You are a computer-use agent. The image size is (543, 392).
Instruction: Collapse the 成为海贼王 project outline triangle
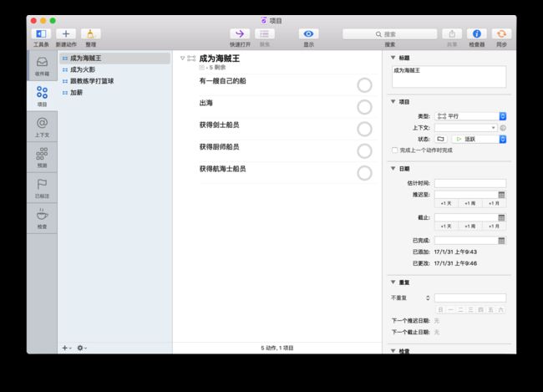(x=182, y=59)
